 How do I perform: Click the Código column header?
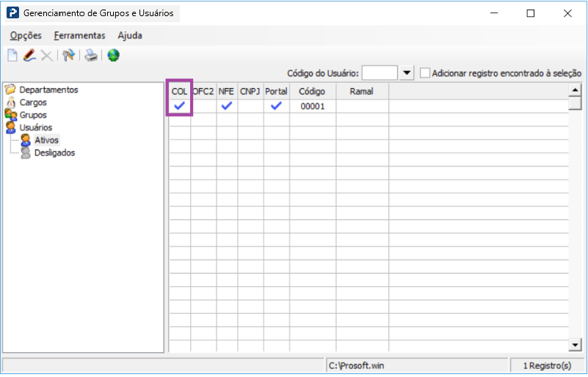tap(313, 92)
